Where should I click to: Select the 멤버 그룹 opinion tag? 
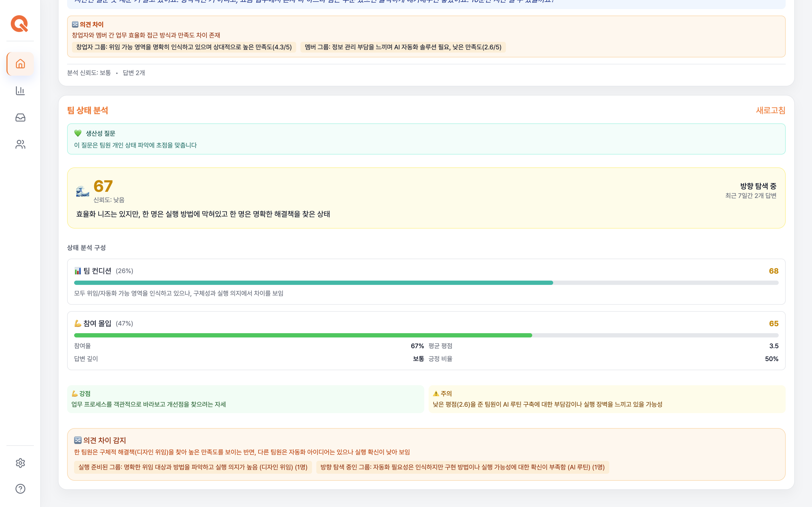[403, 47]
